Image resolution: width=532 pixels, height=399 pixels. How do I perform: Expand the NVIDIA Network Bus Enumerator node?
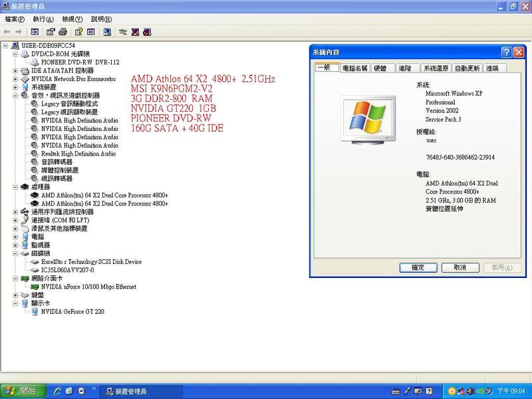15,78
